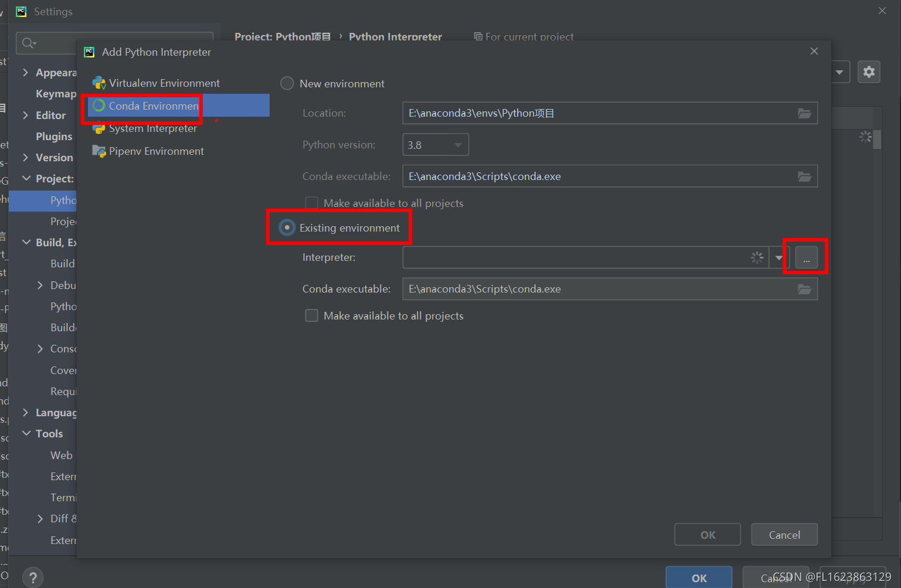Select Conda Environment option

click(179, 106)
